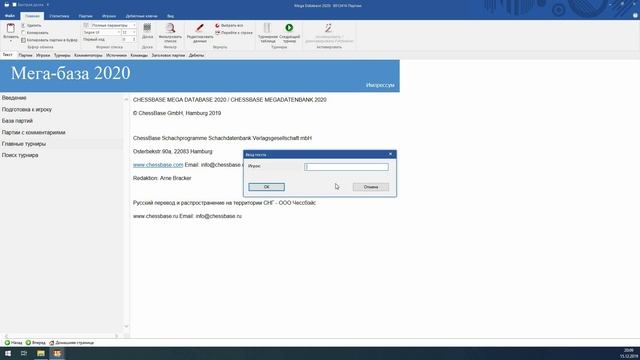This screenshot has height=360, width=640.
Task: Select the Дебюты list tab
Action: [196, 55]
